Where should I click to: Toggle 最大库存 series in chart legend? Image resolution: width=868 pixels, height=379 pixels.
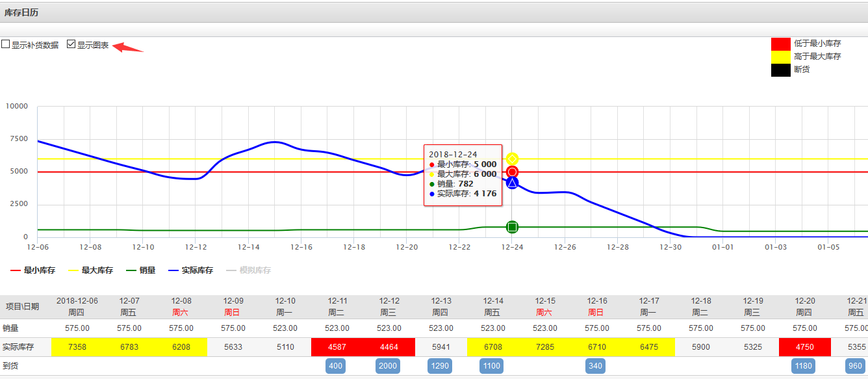click(90, 270)
